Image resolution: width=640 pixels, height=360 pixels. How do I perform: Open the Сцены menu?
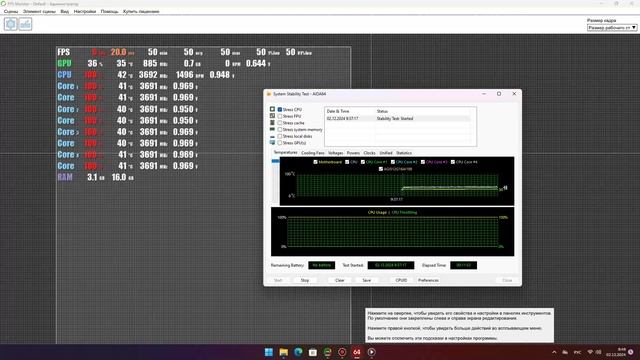11,11
